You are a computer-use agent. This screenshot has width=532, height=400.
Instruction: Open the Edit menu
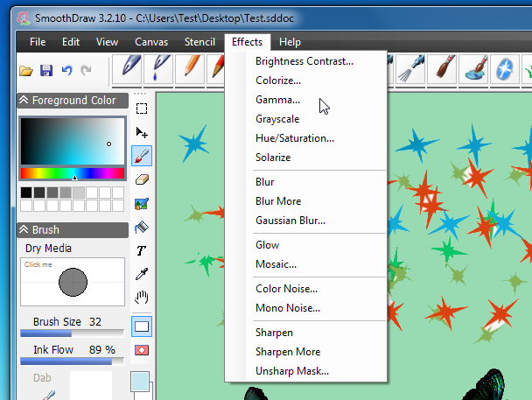[x=71, y=42]
